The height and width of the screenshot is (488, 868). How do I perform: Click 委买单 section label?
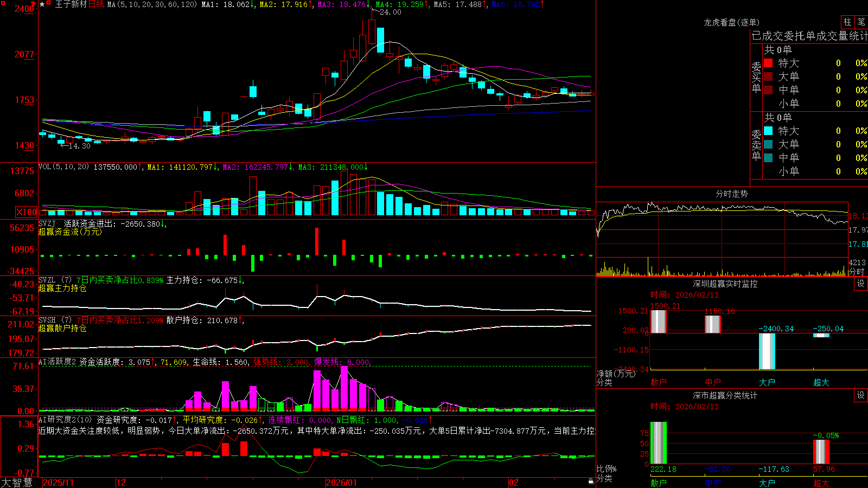(756, 77)
